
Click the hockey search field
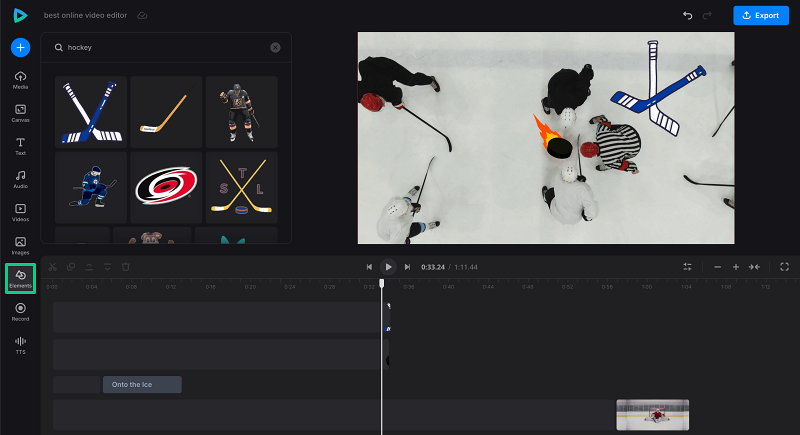(x=166, y=47)
